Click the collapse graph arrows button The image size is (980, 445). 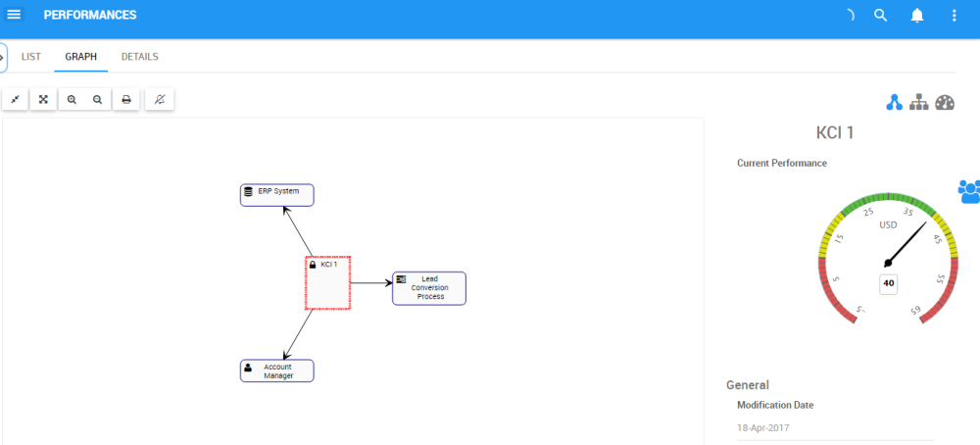pyautogui.click(x=16, y=99)
